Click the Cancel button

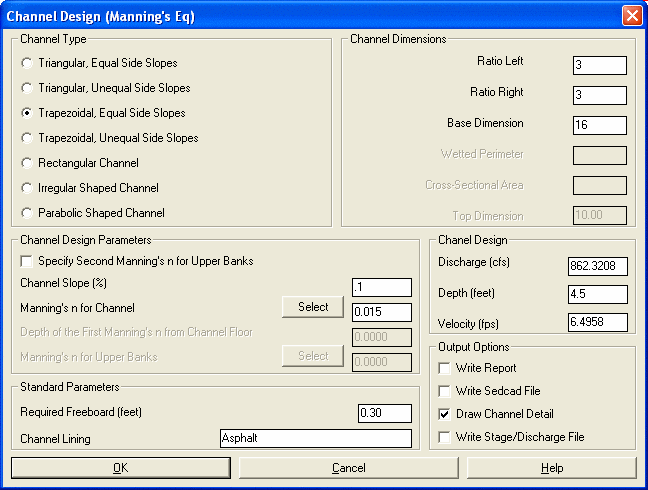pos(349,468)
